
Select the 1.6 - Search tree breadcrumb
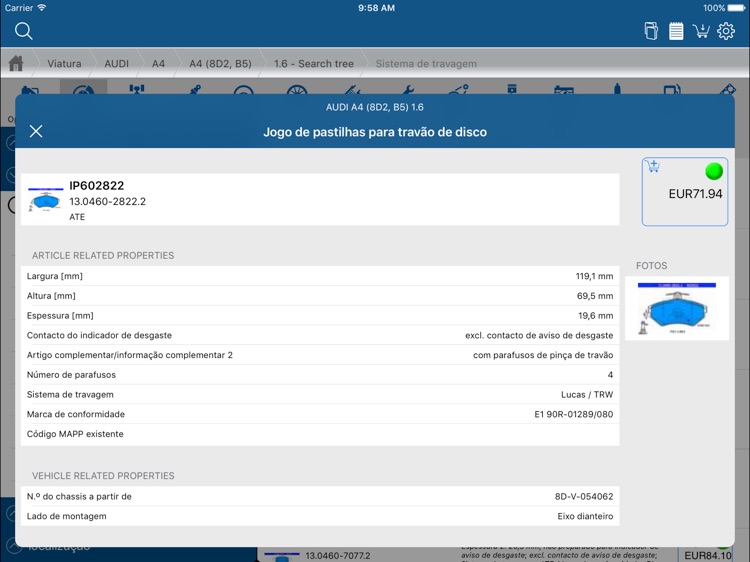pos(314,64)
